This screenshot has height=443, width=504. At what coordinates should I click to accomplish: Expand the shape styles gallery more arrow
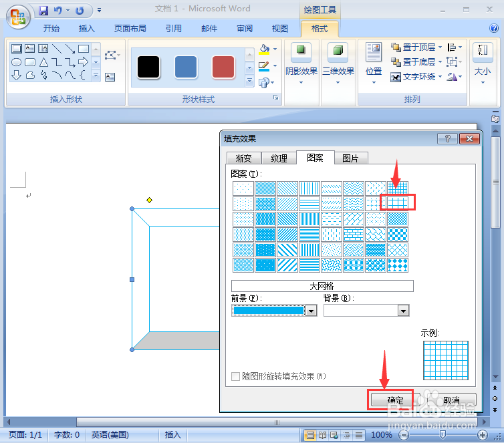[249, 81]
